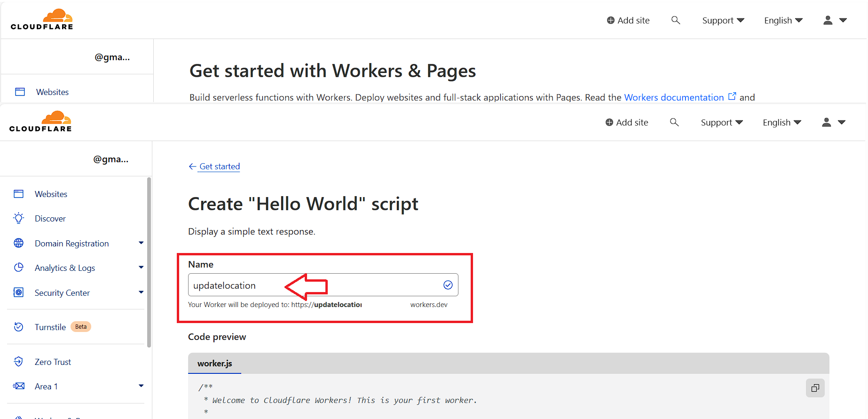Click the Area 1 envelope icon

pyautogui.click(x=19, y=386)
